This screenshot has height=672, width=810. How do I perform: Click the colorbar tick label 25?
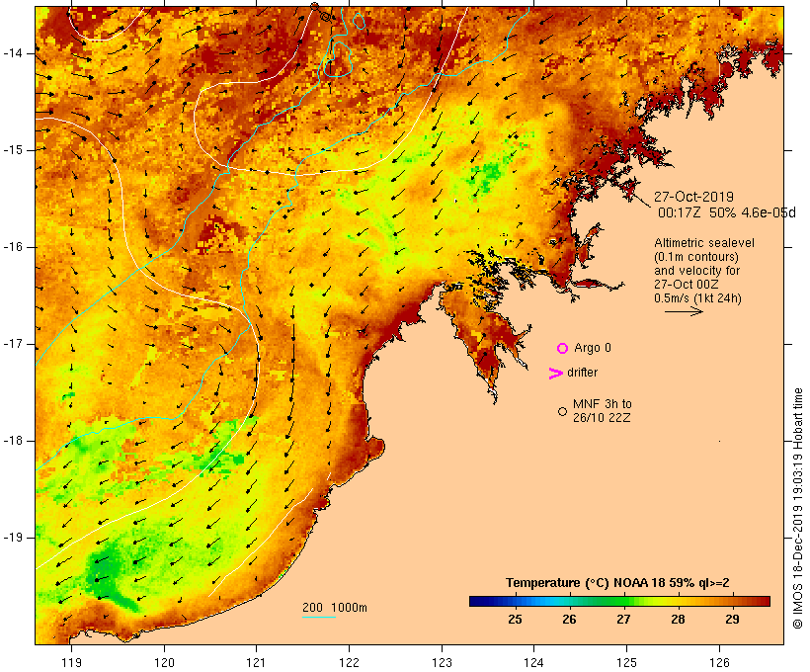click(515, 620)
